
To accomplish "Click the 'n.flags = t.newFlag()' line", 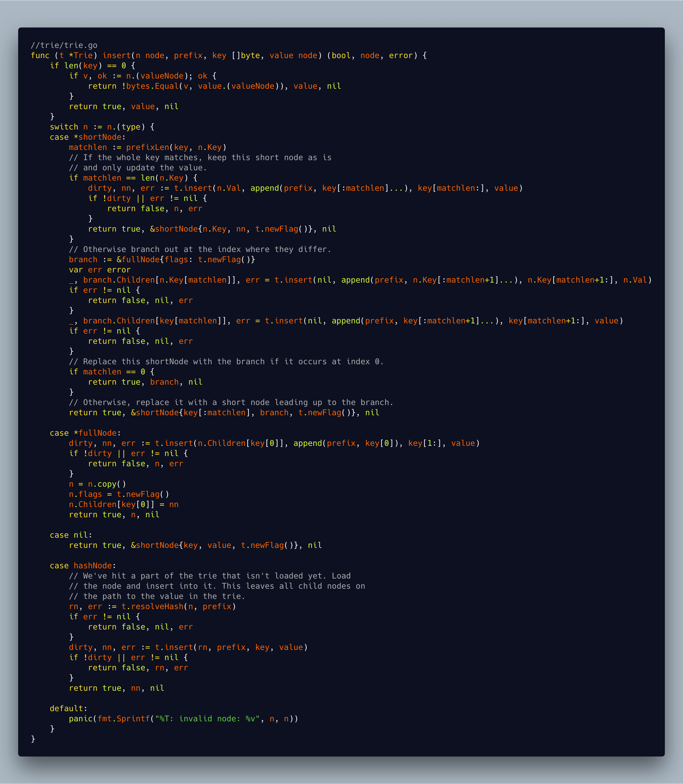I will click(x=119, y=495).
